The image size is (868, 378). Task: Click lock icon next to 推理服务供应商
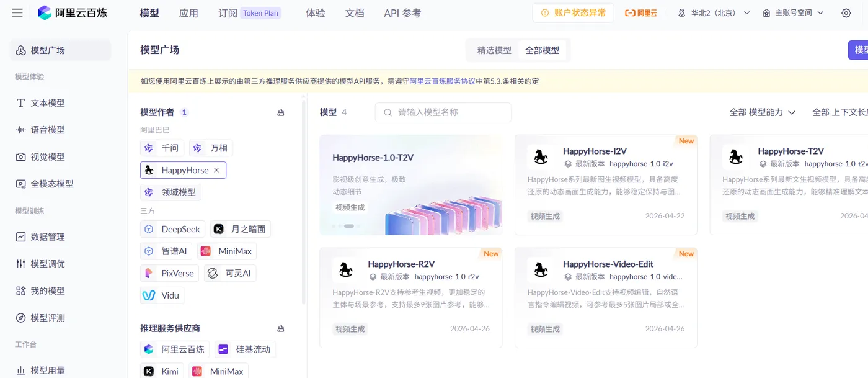coord(281,328)
